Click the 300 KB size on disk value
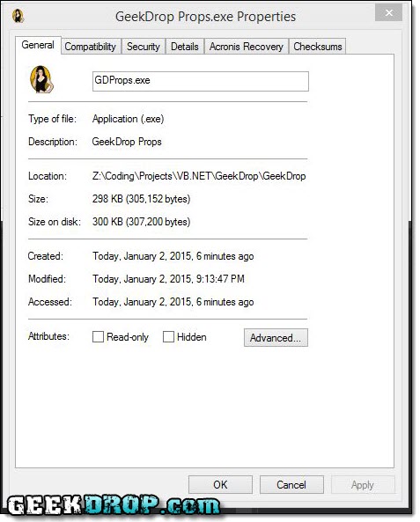Image resolution: width=420 pixels, height=522 pixels. pyautogui.click(x=141, y=221)
